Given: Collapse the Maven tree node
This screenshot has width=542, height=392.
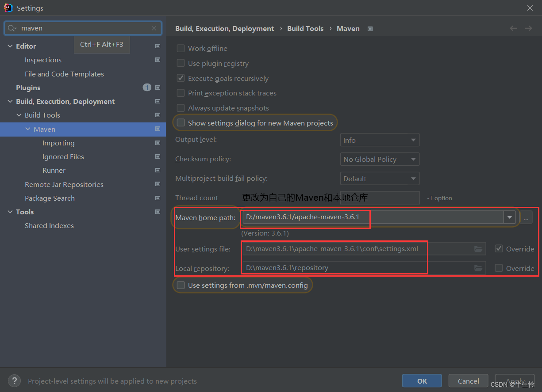Looking at the screenshot, I should [x=28, y=129].
